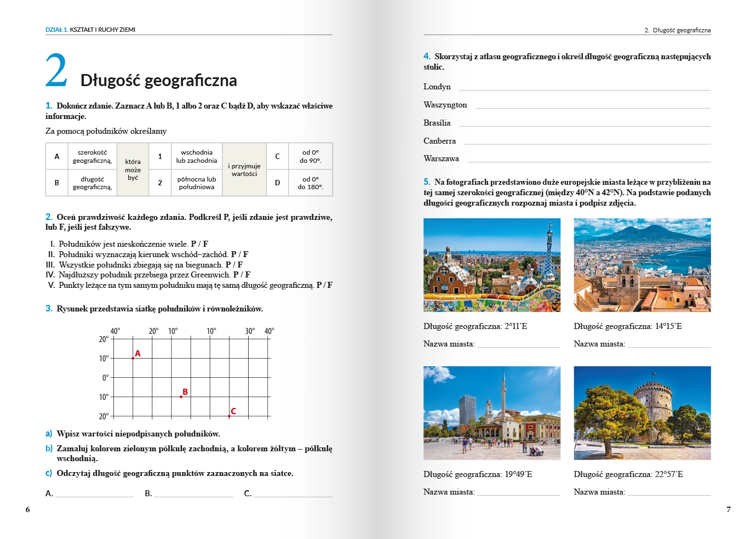Click the large blue chapter number 2

tap(56, 70)
